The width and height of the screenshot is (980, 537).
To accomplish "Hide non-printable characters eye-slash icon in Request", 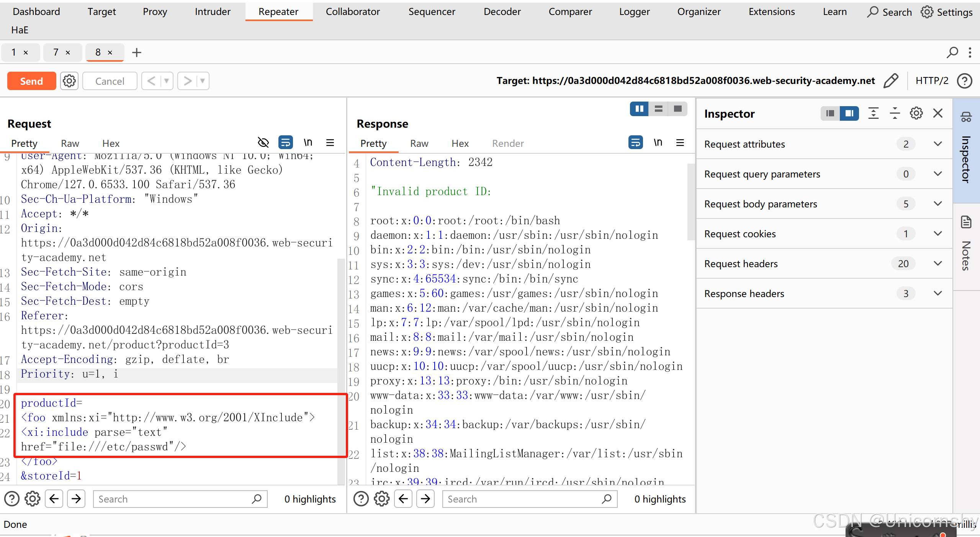I will [263, 143].
